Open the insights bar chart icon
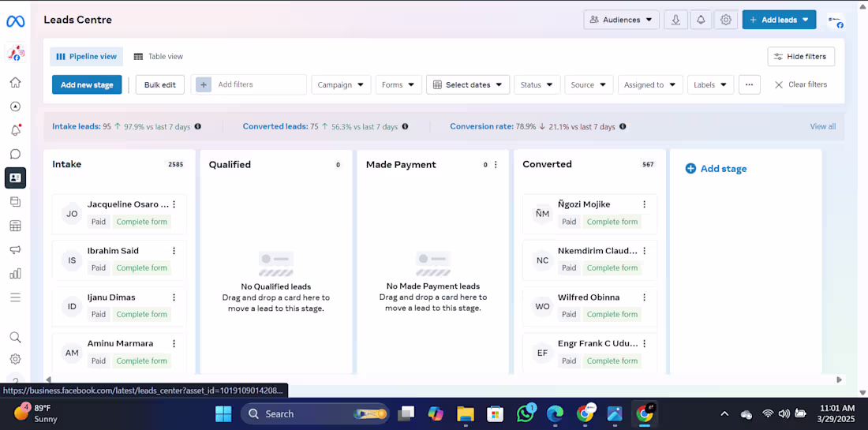This screenshot has height=430, width=868. 16,273
